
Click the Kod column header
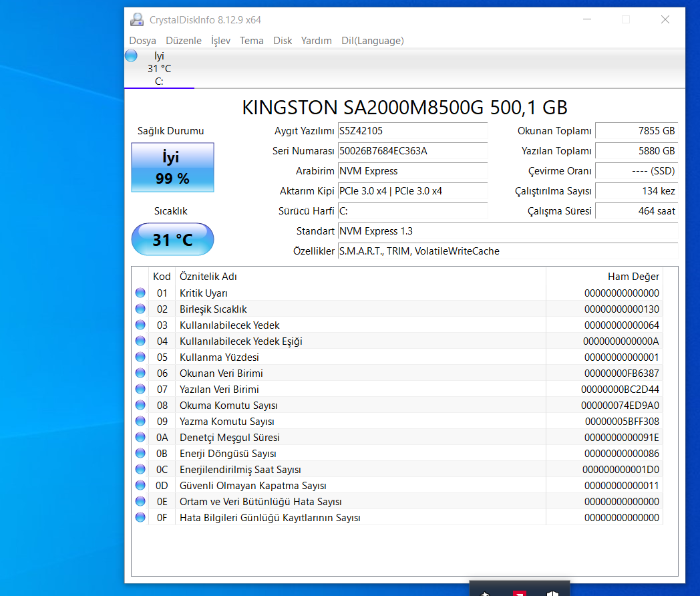tap(162, 277)
